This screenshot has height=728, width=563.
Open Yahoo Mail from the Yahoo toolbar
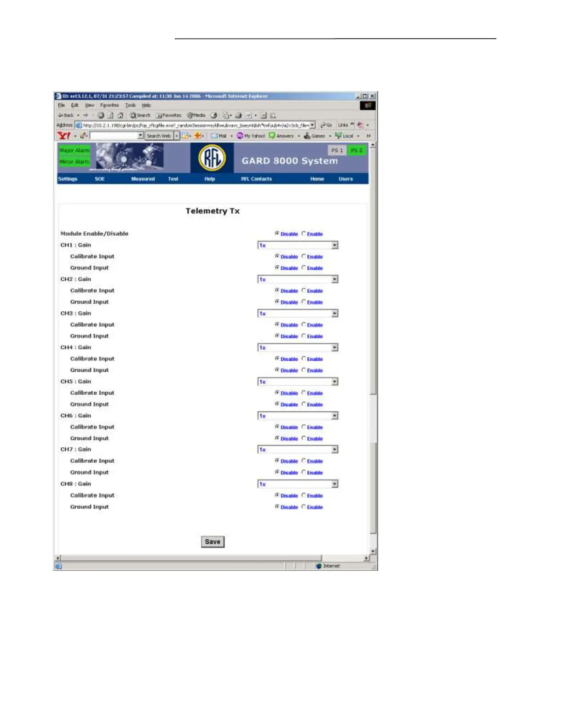tap(219, 136)
